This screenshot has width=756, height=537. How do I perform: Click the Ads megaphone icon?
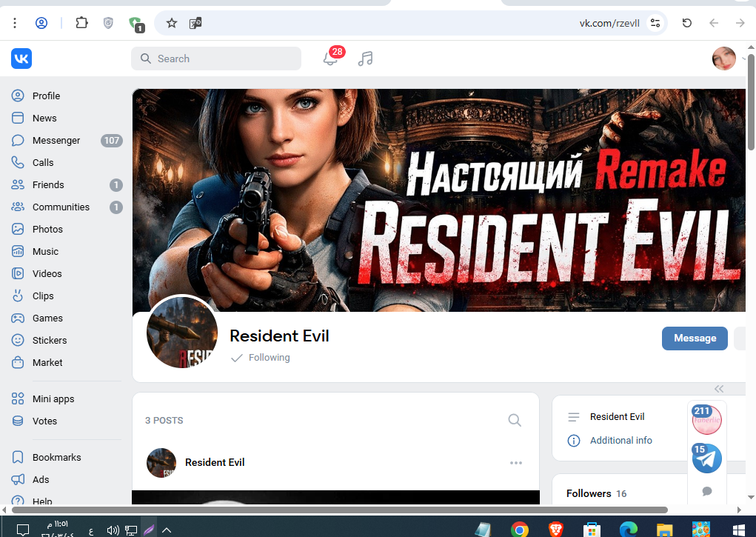point(18,479)
